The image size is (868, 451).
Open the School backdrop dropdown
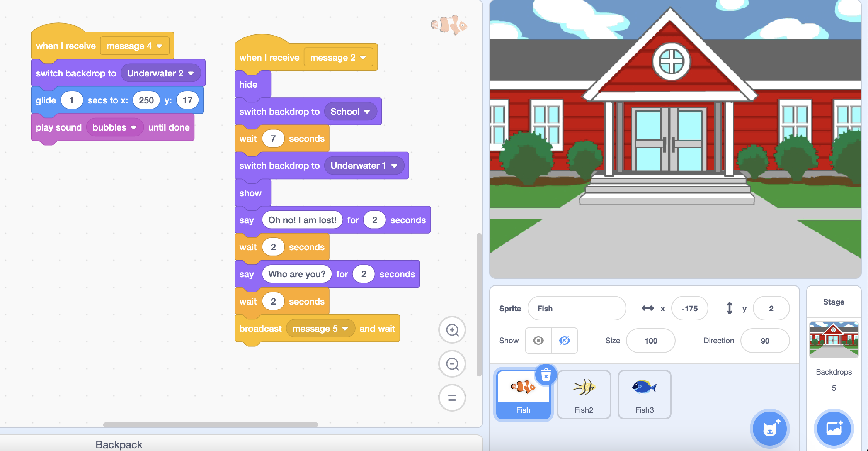(x=367, y=112)
